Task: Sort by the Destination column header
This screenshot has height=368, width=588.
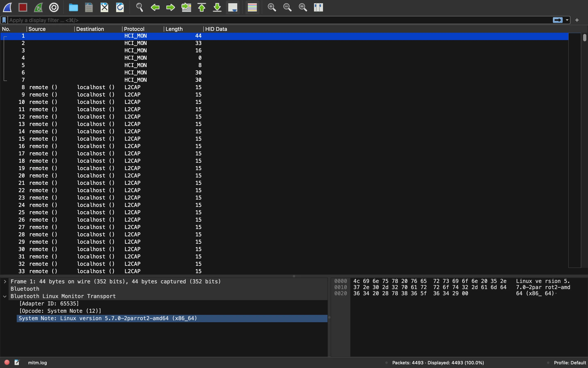Action: click(98, 29)
